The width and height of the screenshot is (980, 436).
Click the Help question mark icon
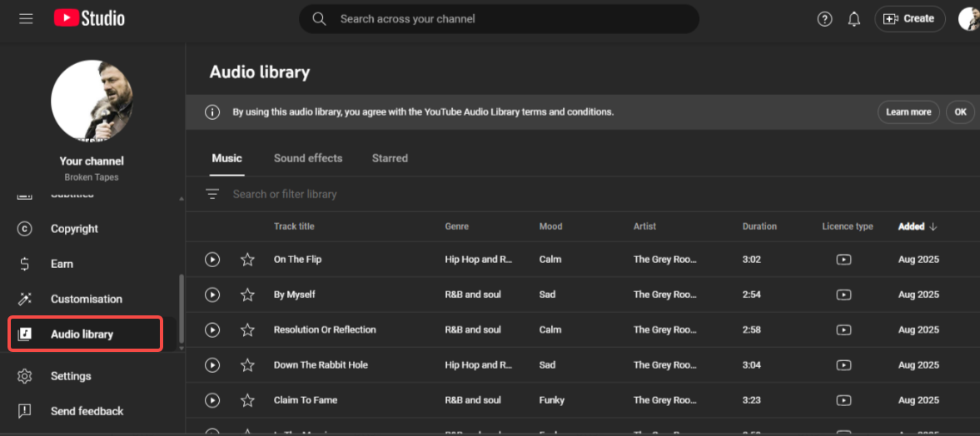pos(824,19)
